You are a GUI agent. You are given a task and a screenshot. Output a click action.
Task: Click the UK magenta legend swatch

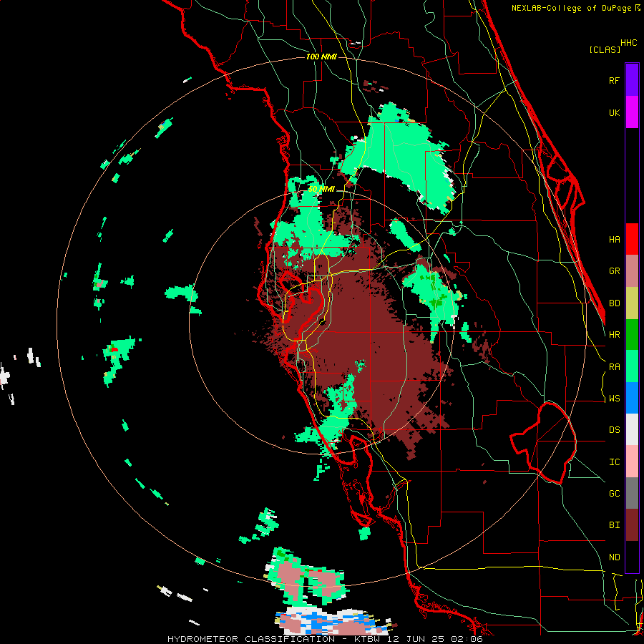pos(632,112)
